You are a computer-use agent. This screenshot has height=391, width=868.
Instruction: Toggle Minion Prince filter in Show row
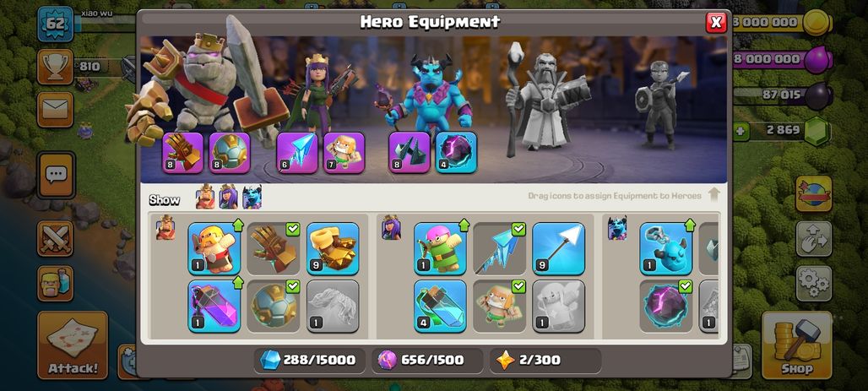[x=252, y=197]
